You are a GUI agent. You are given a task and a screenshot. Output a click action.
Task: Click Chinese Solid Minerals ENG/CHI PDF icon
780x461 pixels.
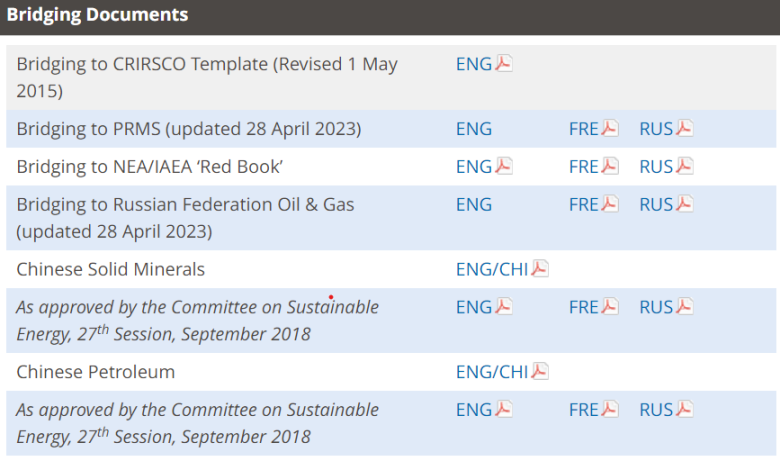coord(540,269)
